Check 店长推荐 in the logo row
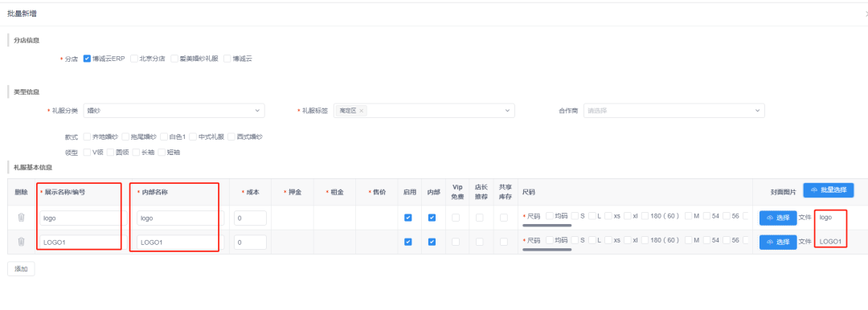Viewport: 868px width, 310px height. (479, 218)
